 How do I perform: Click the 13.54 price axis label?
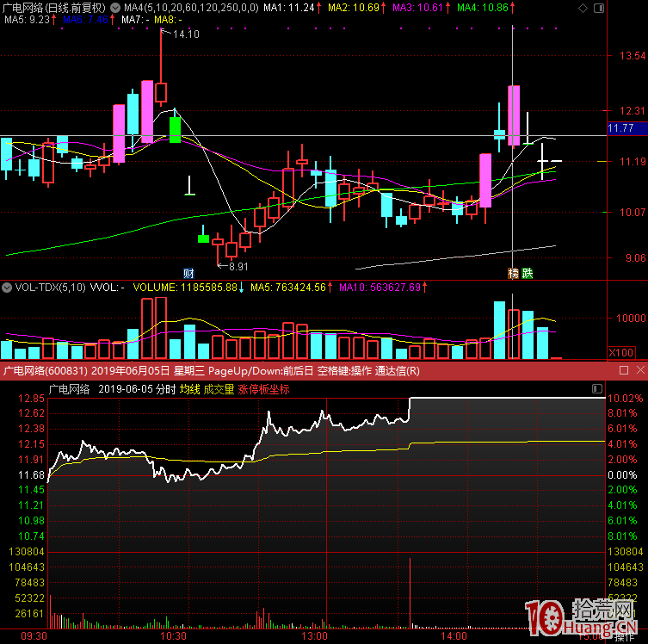click(x=633, y=55)
